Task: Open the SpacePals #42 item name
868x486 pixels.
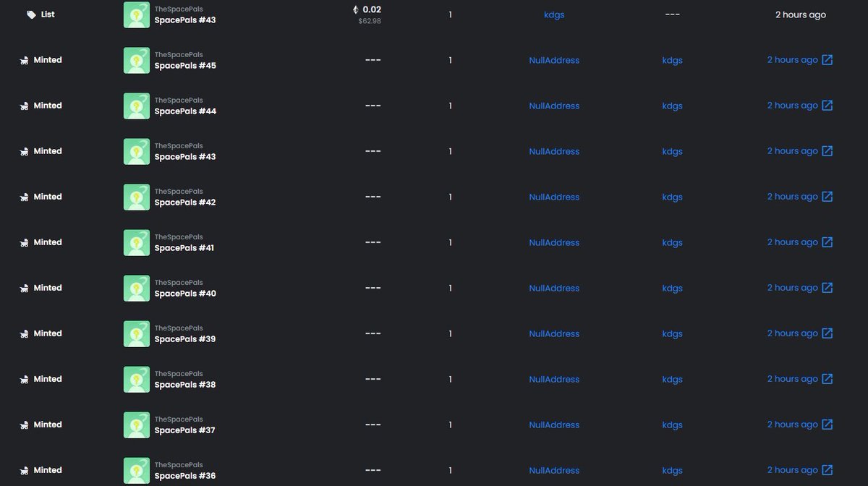Action: [x=185, y=202]
